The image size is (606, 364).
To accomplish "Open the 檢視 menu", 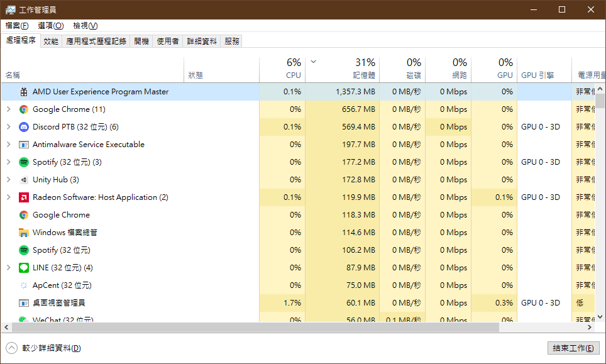I will [x=85, y=26].
